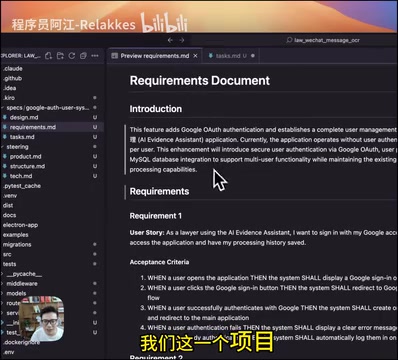Open structure.md in Explorer
This screenshot has height=360, width=398.
tap(27, 166)
